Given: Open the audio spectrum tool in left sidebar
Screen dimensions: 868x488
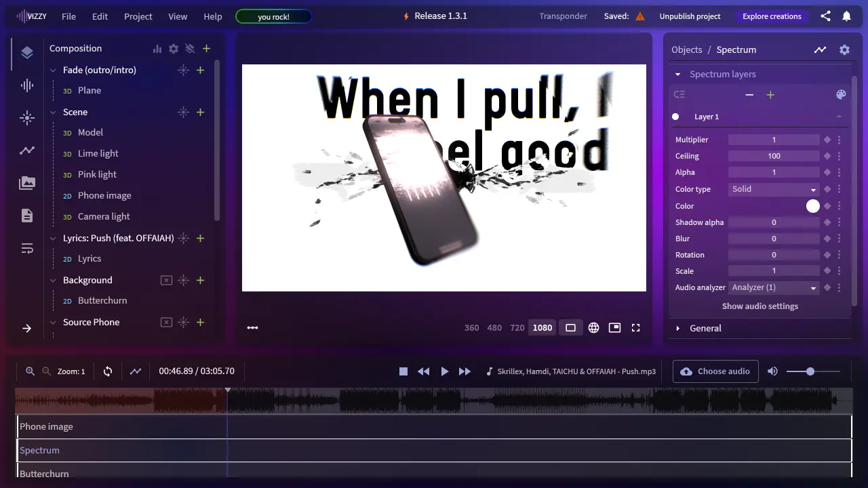Looking at the screenshot, I should click(26, 85).
